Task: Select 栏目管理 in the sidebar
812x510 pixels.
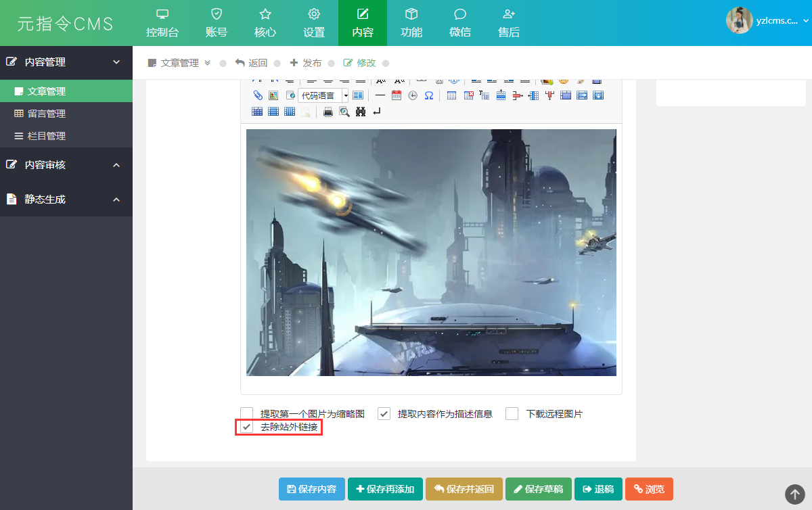Action: (66, 136)
